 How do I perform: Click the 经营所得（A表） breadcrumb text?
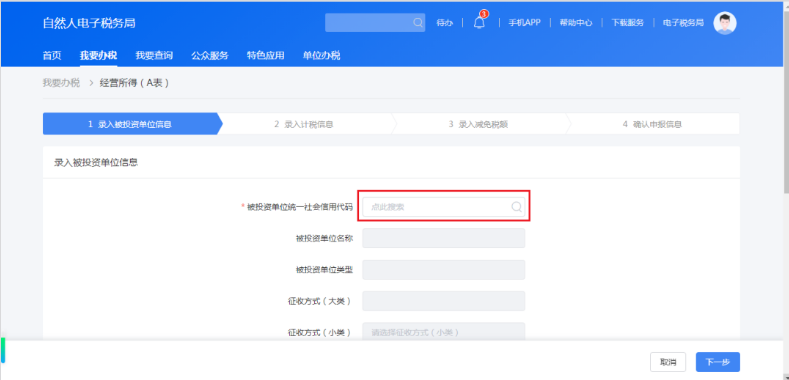(x=134, y=83)
